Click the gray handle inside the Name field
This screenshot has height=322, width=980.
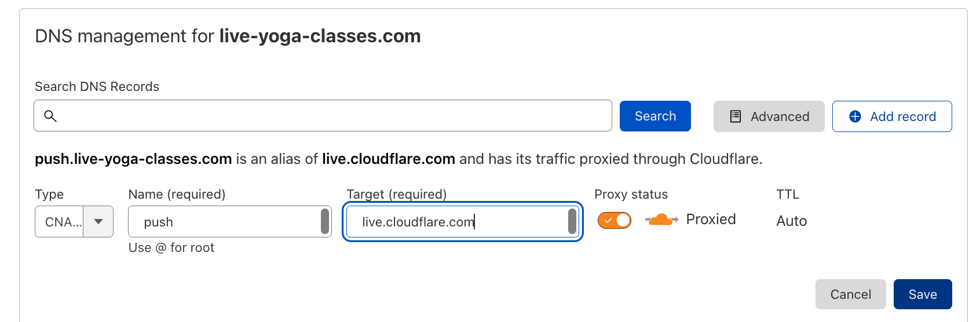pyautogui.click(x=325, y=221)
